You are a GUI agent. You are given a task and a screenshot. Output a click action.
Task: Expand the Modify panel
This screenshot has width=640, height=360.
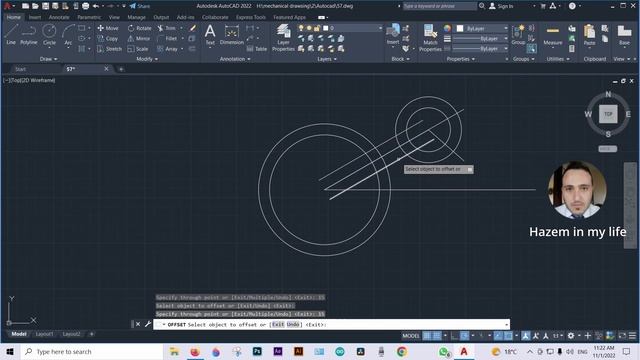tap(147, 59)
